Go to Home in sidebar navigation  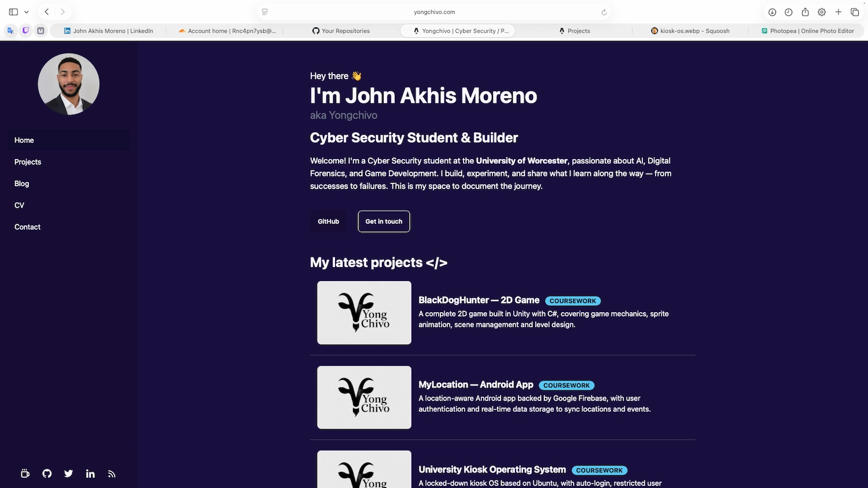[68, 140]
